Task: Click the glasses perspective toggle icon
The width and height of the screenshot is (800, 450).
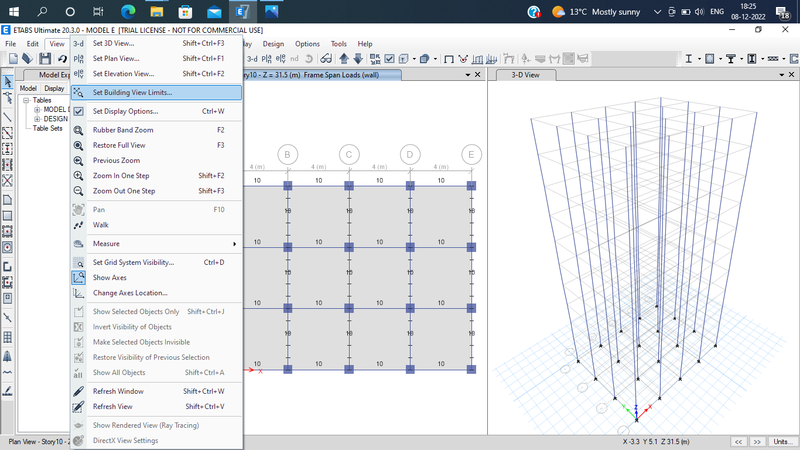Action: 326,59
